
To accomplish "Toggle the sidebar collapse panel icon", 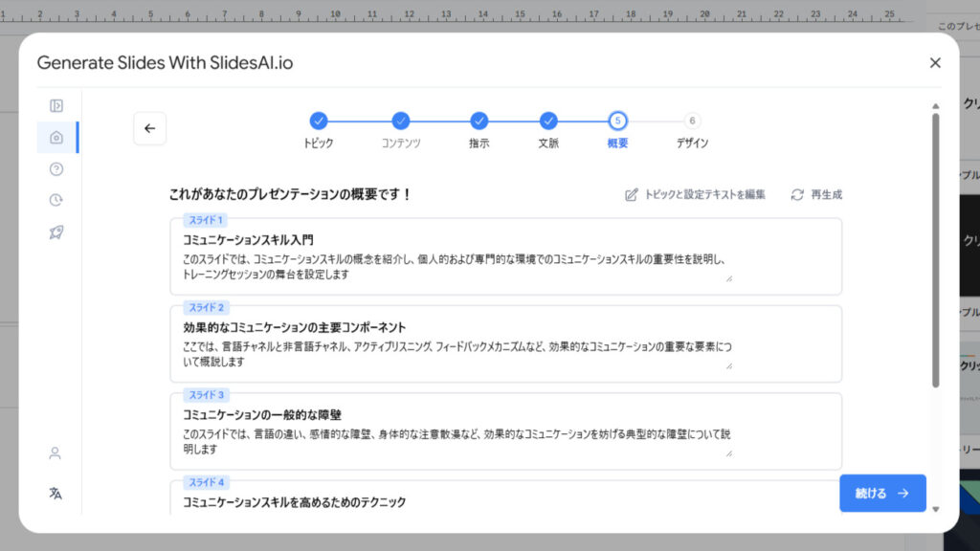I will pyautogui.click(x=56, y=106).
